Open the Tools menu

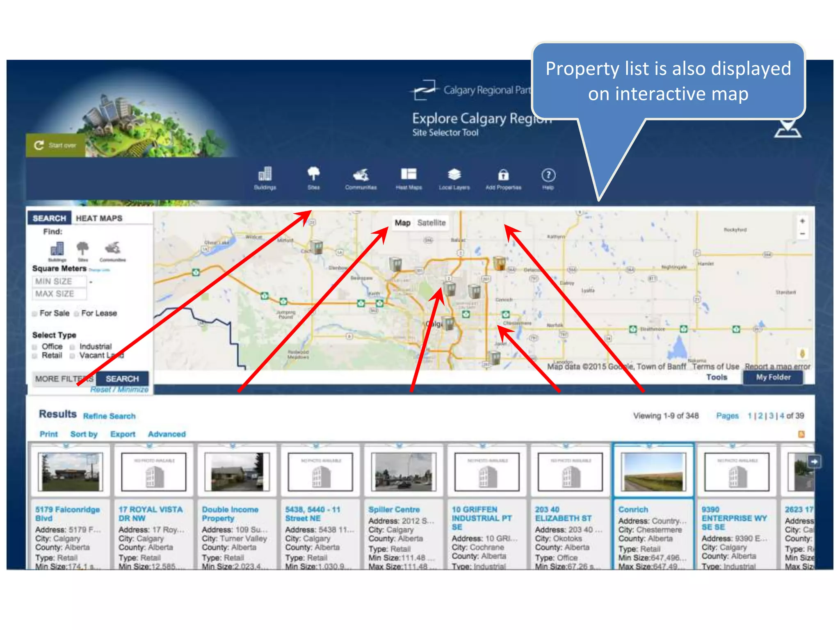tap(717, 377)
